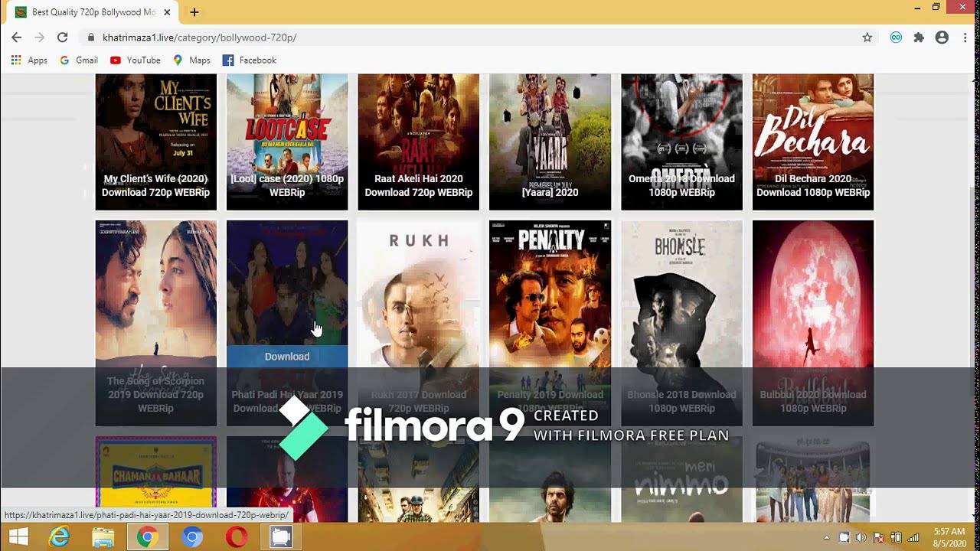980x551 pixels.
Task: Open the Bulbbul 2020 movie poster
Action: pyautogui.click(x=813, y=323)
